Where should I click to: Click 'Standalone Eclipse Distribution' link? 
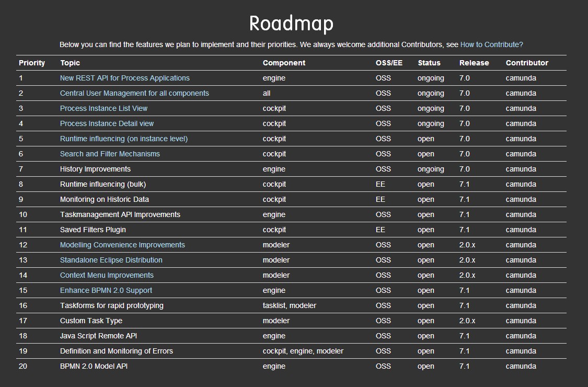(x=111, y=260)
